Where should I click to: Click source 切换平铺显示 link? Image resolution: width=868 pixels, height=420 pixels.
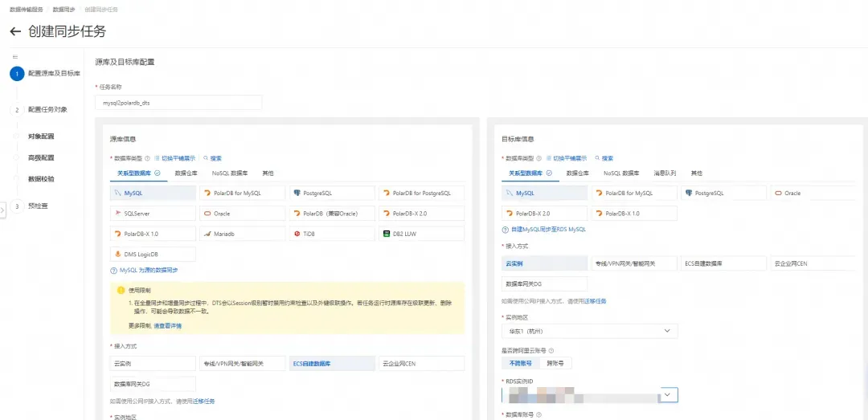coord(175,158)
